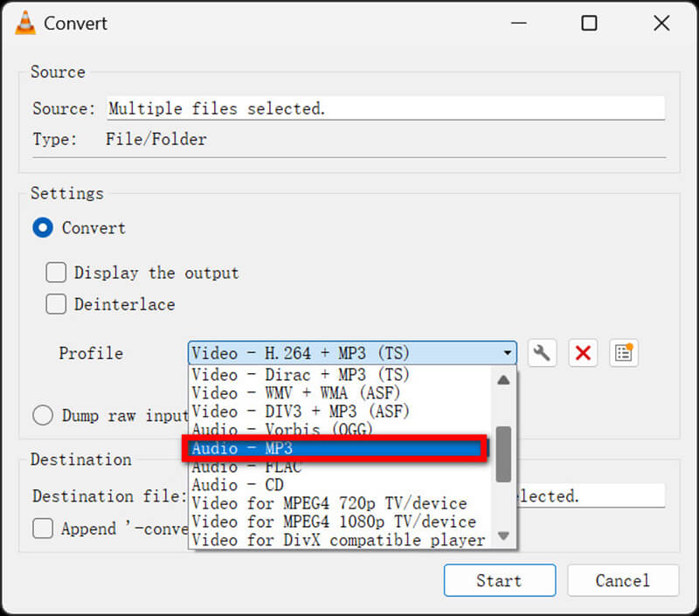Select the Convert radio button
Viewport: 699px width, 616px height.
click(x=43, y=228)
